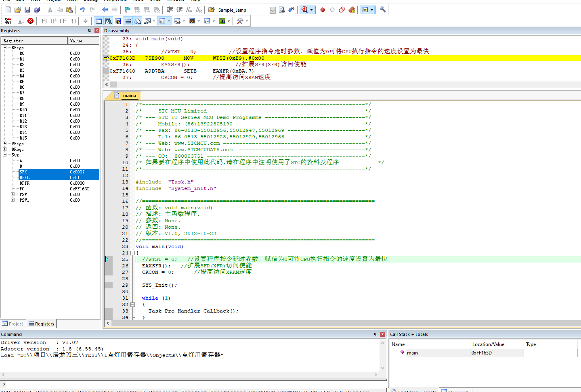
Task: Collapse the code fold at line 24
Action: (132, 253)
